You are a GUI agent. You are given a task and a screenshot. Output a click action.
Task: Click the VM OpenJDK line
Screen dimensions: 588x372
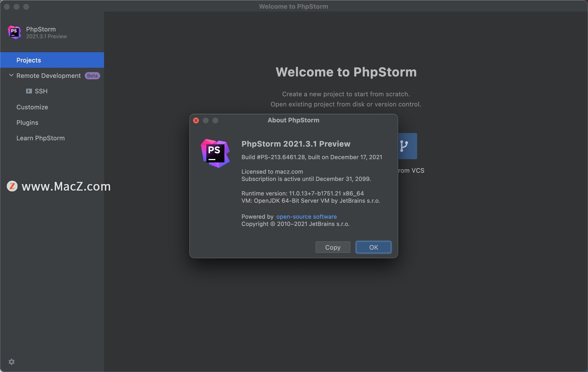click(311, 201)
